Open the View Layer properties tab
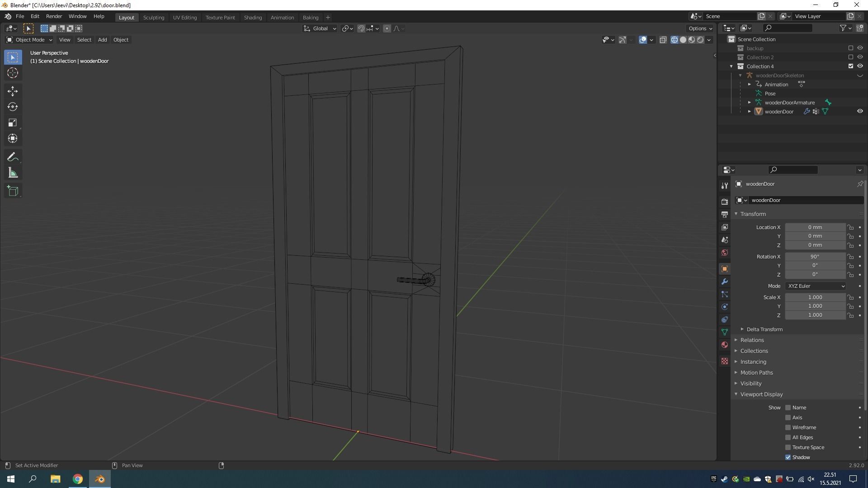The image size is (868, 488). [x=725, y=227]
